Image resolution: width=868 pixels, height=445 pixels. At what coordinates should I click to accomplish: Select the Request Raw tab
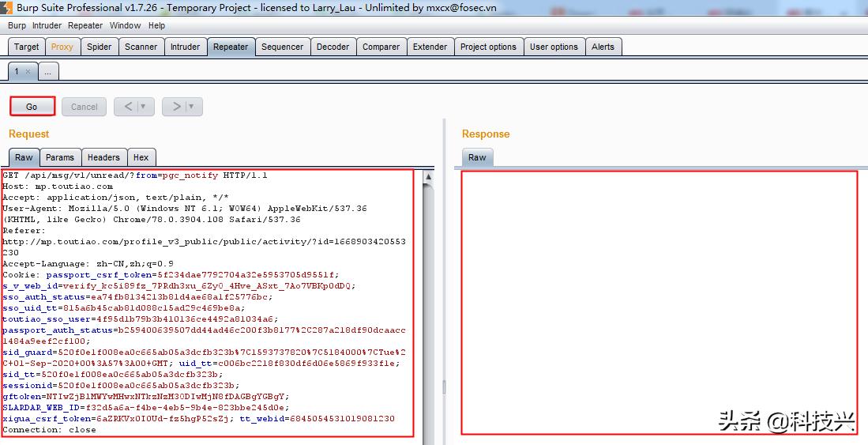tap(24, 157)
